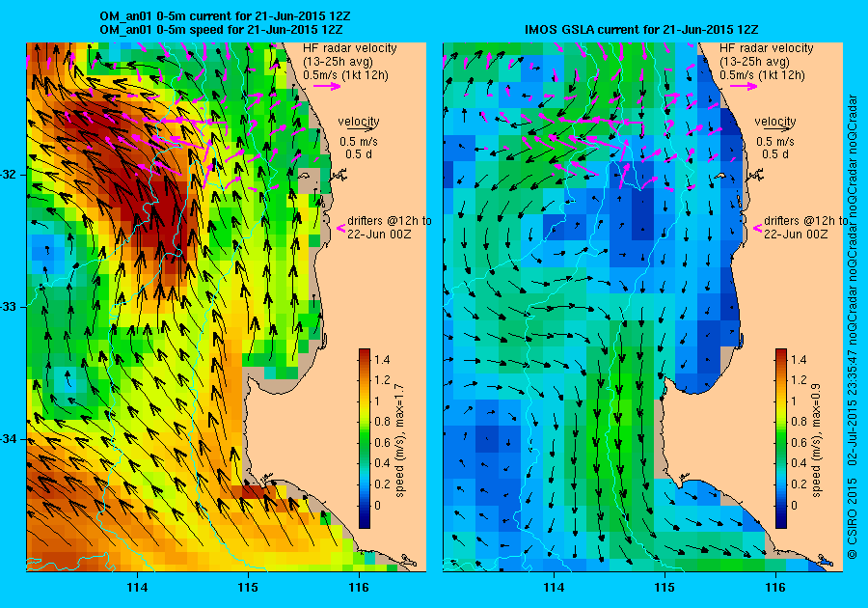Click 'speed (m/s), max=1.7' colour bar label

(x=399, y=441)
